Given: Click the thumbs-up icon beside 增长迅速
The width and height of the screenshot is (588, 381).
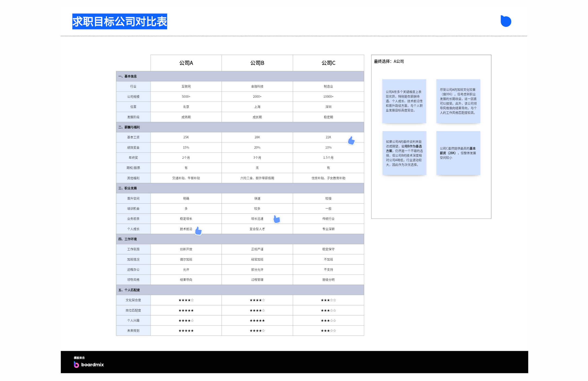Looking at the screenshot, I should [x=277, y=219].
